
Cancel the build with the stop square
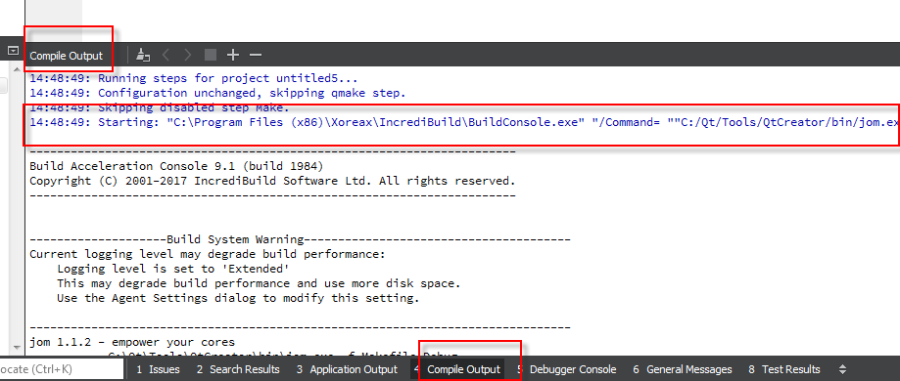(210, 55)
